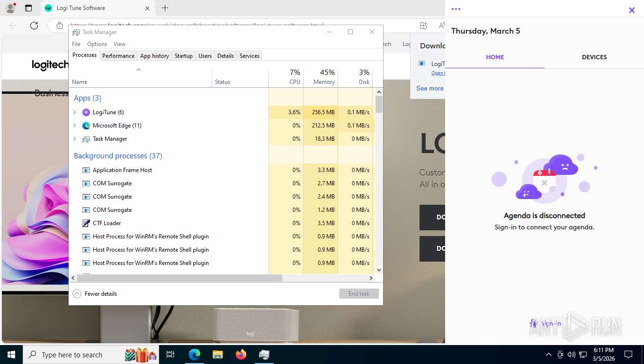Click the site lock icon in address bar
This screenshot has height=364, width=644.
(x=59, y=26)
